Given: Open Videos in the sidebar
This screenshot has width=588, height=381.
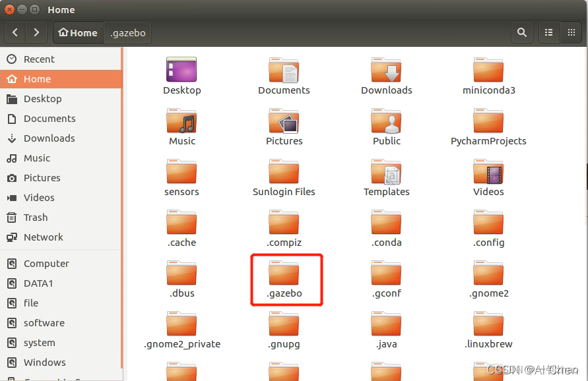Looking at the screenshot, I should (61, 198).
